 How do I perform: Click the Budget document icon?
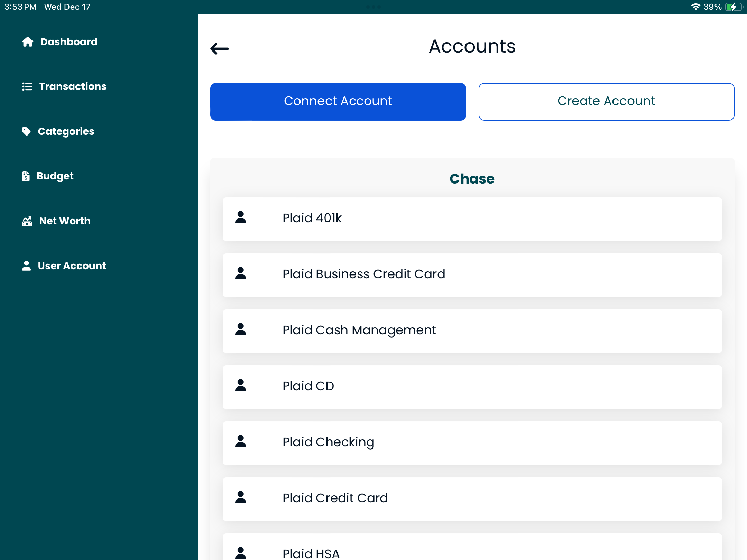tap(26, 176)
